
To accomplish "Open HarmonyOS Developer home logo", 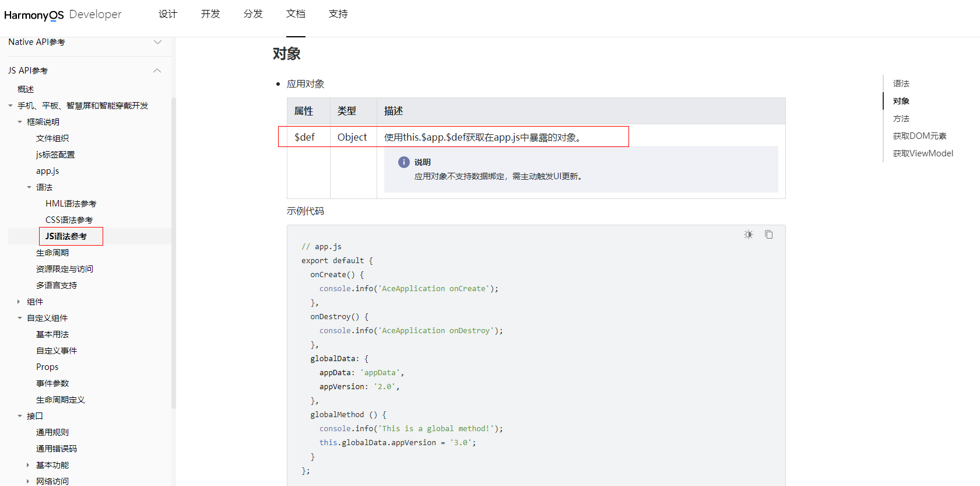I will click(63, 15).
